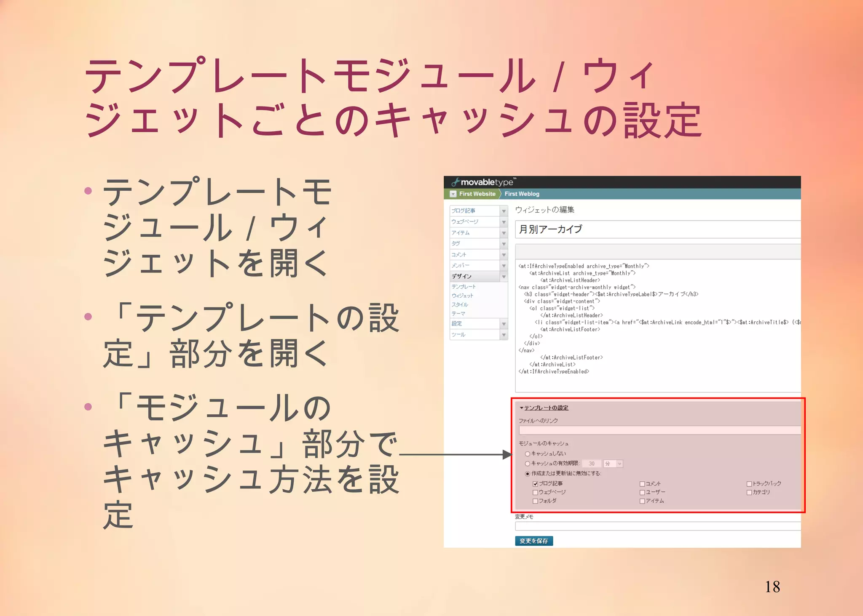The height and width of the screenshot is (616, 863).
Task: Expand the ブログ記事 menu arrow
Action: click(504, 211)
